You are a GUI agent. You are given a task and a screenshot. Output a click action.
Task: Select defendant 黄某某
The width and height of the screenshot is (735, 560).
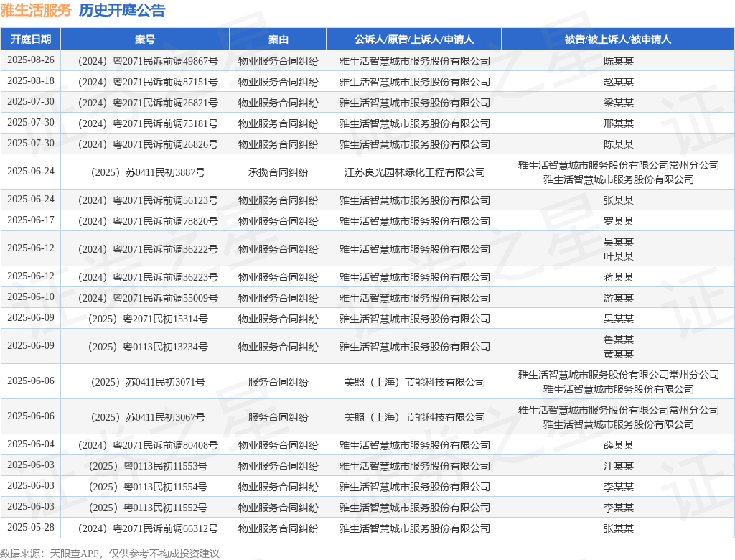618,354
